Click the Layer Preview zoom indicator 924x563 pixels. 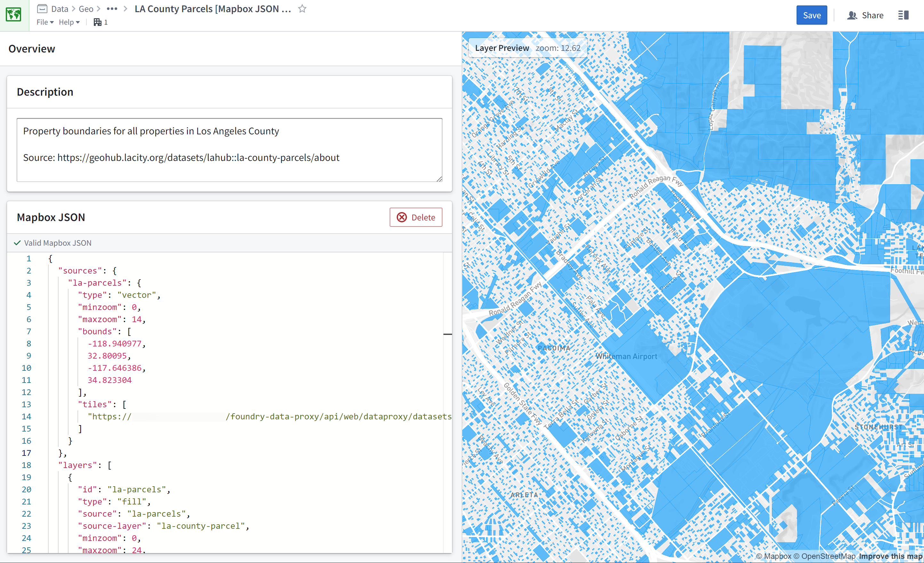[528, 48]
